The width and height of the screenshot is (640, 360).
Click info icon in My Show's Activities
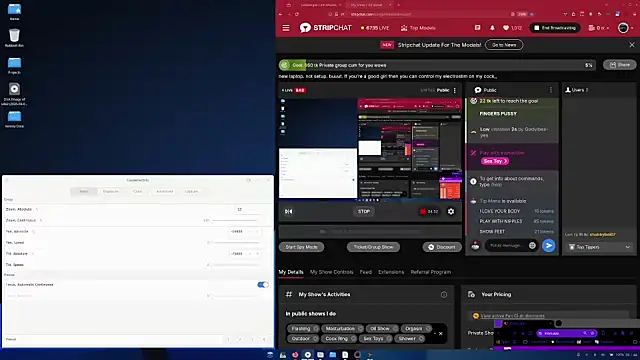point(444,295)
